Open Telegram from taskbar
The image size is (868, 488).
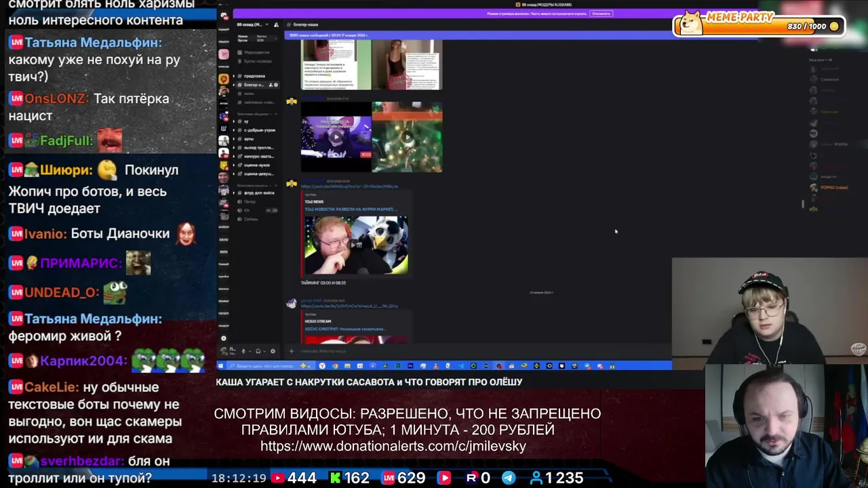point(461,365)
